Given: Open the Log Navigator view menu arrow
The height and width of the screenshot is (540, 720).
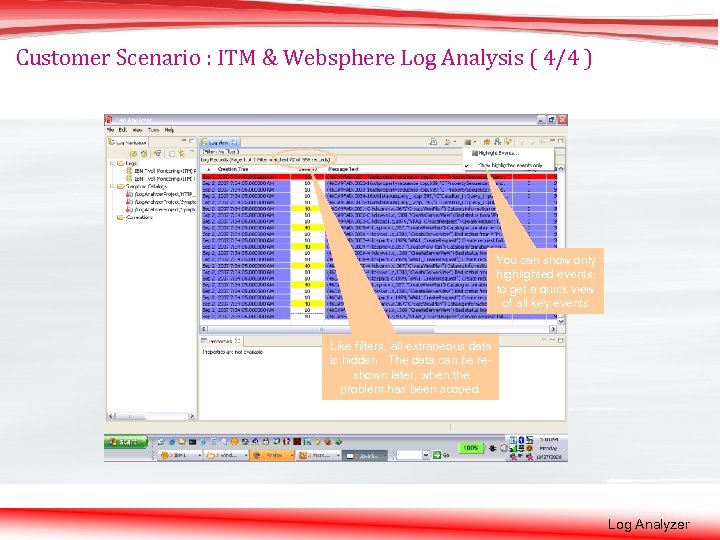Looking at the screenshot, I should [x=191, y=152].
